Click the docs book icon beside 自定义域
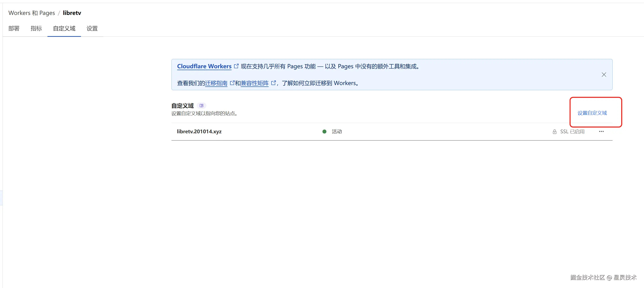 (x=201, y=106)
